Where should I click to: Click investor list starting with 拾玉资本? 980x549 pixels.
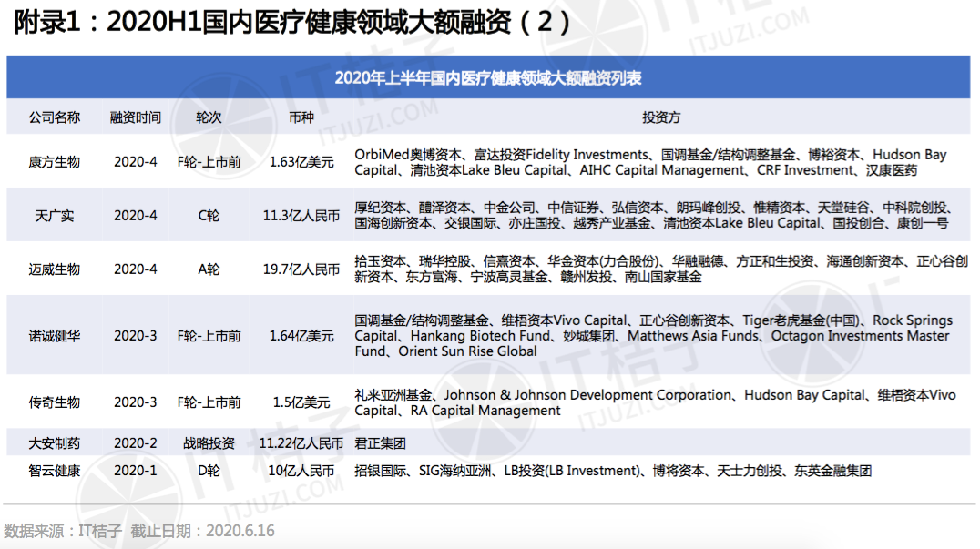661,269
